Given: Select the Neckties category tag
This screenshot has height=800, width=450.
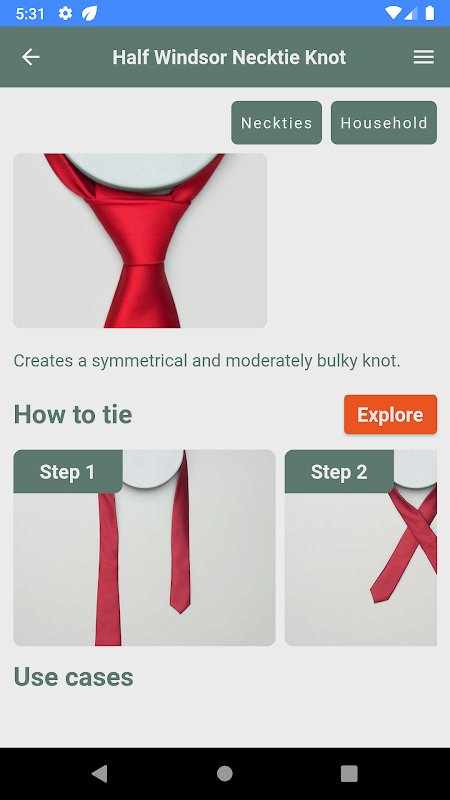Looking at the screenshot, I should [x=277, y=122].
